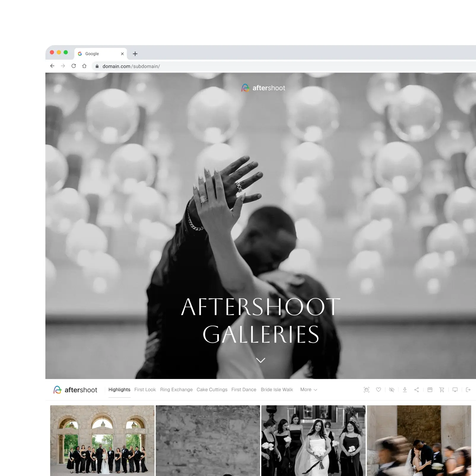Reload the page with the refresh icon
The image size is (476, 476).
[74, 66]
